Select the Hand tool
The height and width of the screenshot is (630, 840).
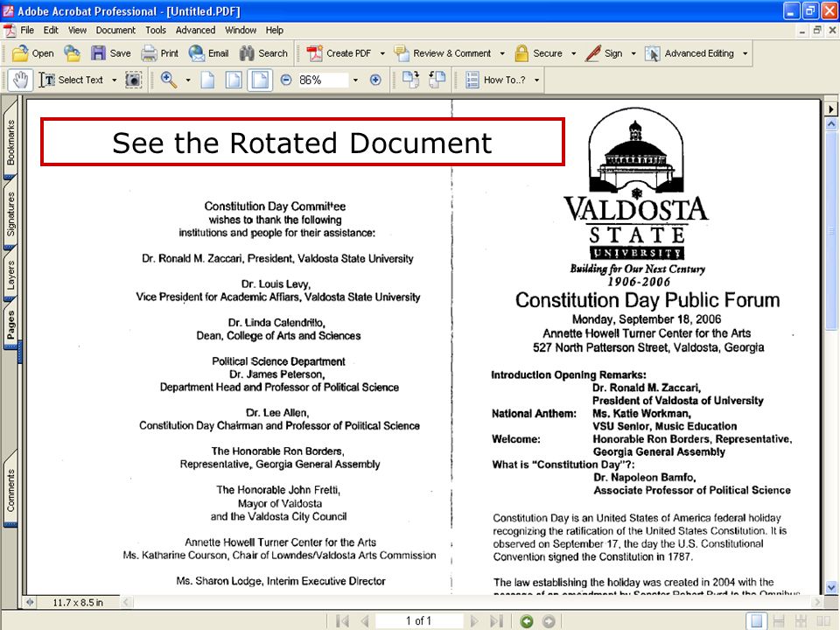20,80
